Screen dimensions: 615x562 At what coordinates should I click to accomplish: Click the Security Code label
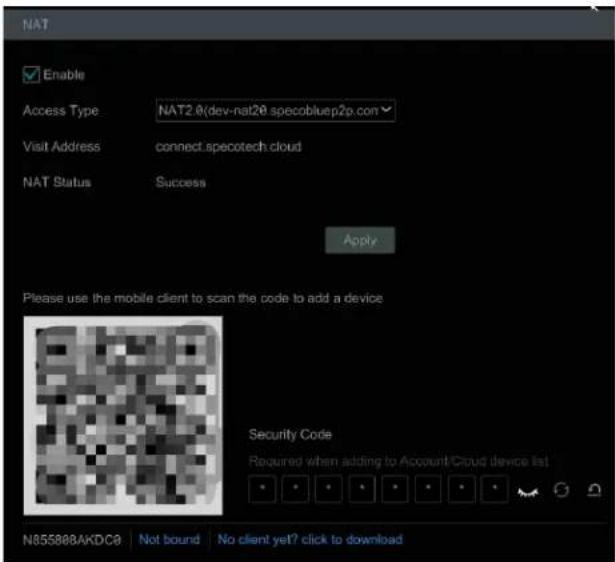point(290,435)
